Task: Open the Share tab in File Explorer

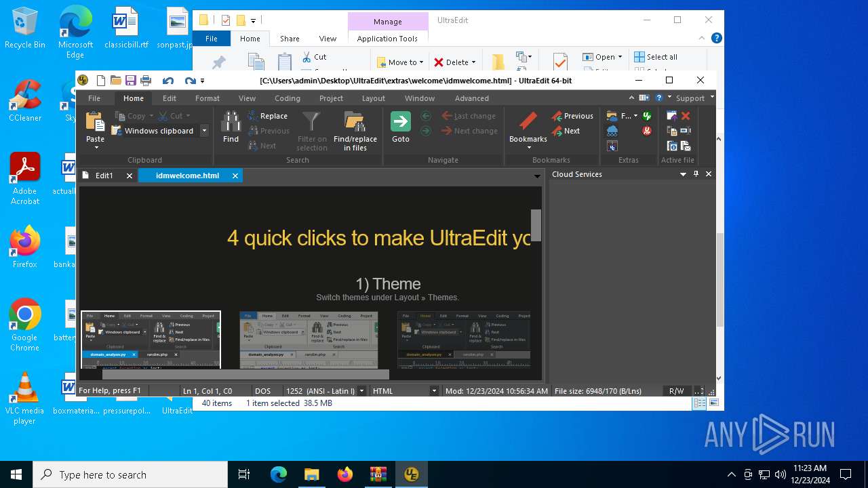Action: tap(290, 39)
